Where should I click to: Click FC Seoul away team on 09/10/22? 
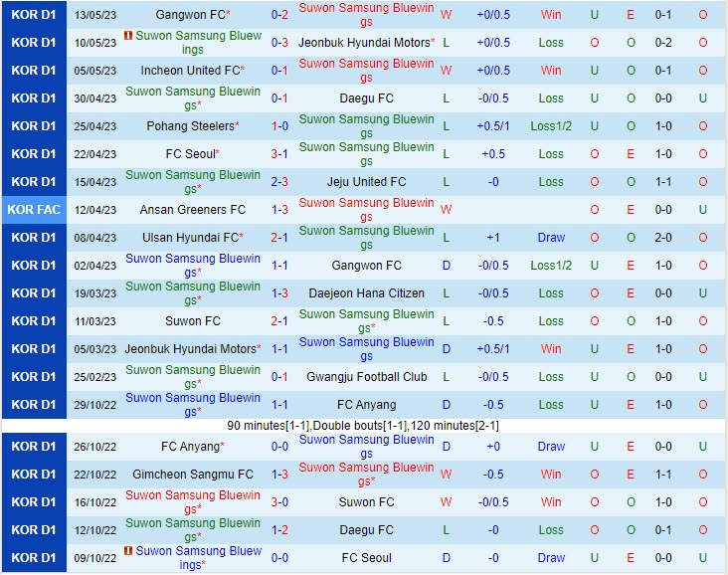(366, 558)
